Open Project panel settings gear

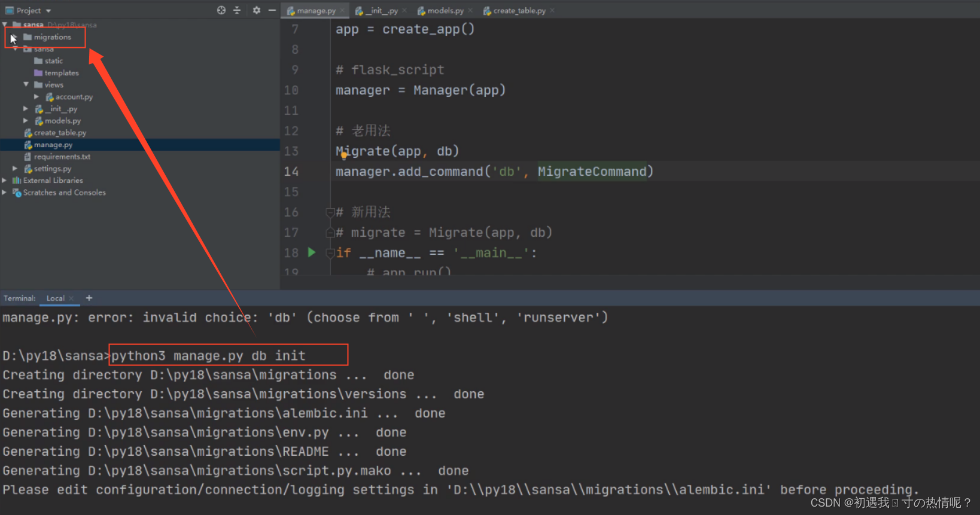point(256,10)
